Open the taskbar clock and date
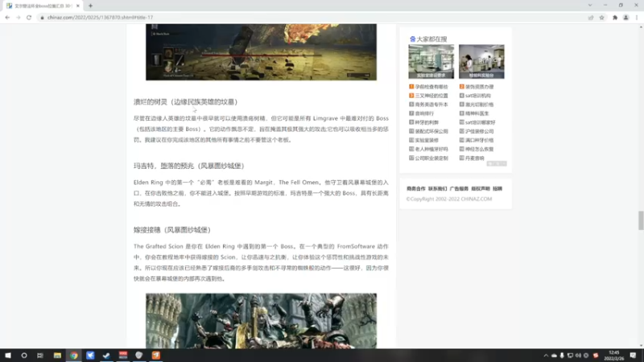Image resolution: width=644 pixels, height=362 pixels. point(614,356)
